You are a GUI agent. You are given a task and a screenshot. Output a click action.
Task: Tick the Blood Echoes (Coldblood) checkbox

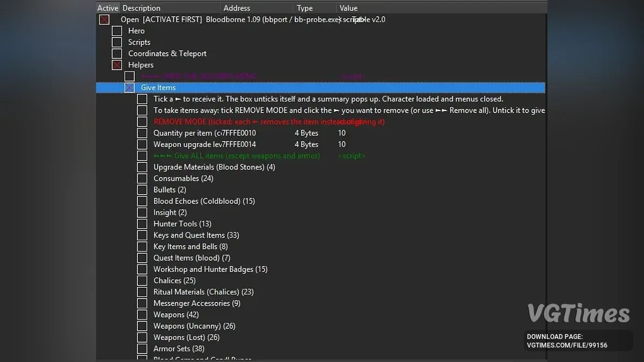pyautogui.click(x=142, y=201)
